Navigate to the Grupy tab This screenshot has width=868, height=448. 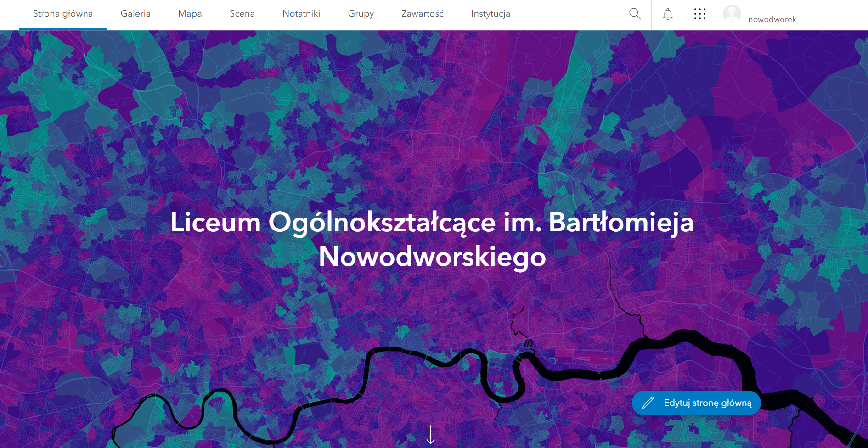361,14
